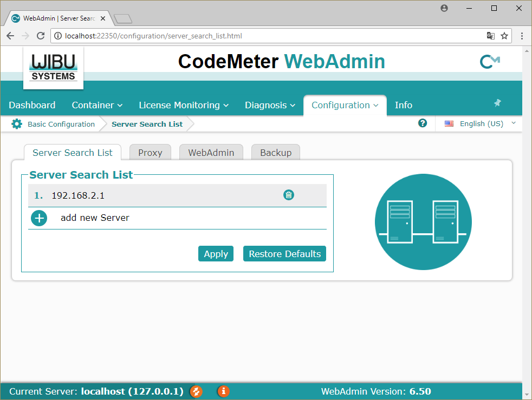Click the Basic Configuration gear icon
The image size is (532, 400).
[x=17, y=124]
